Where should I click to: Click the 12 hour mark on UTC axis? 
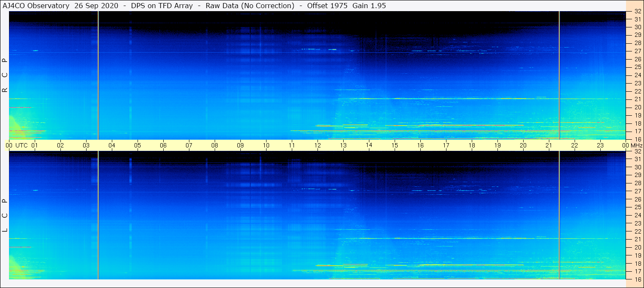point(318,145)
